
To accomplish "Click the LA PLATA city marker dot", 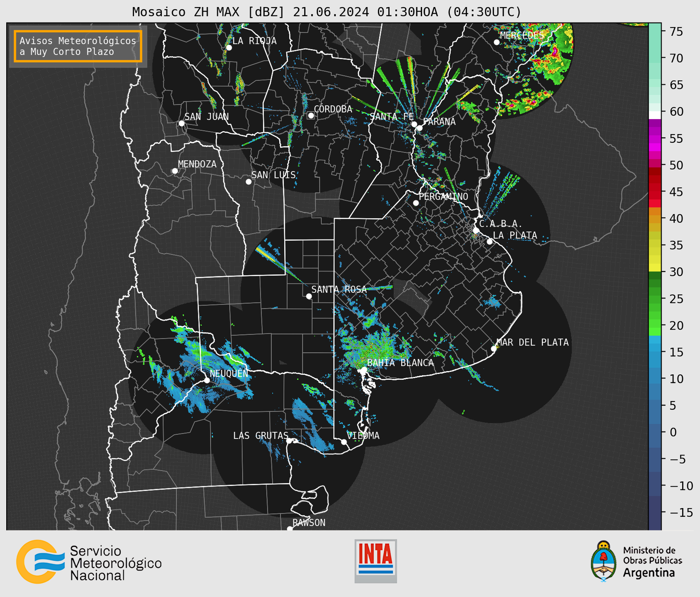I will click(490, 242).
